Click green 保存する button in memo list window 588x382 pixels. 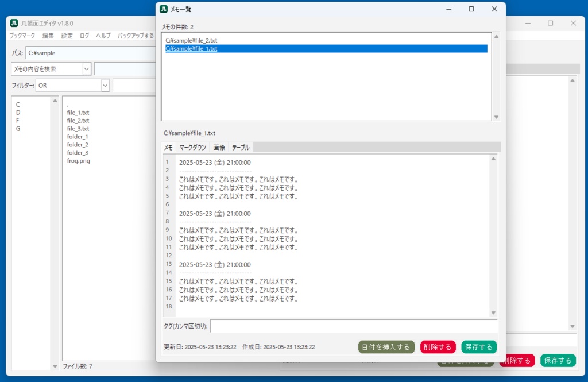pyautogui.click(x=479, y=347)
